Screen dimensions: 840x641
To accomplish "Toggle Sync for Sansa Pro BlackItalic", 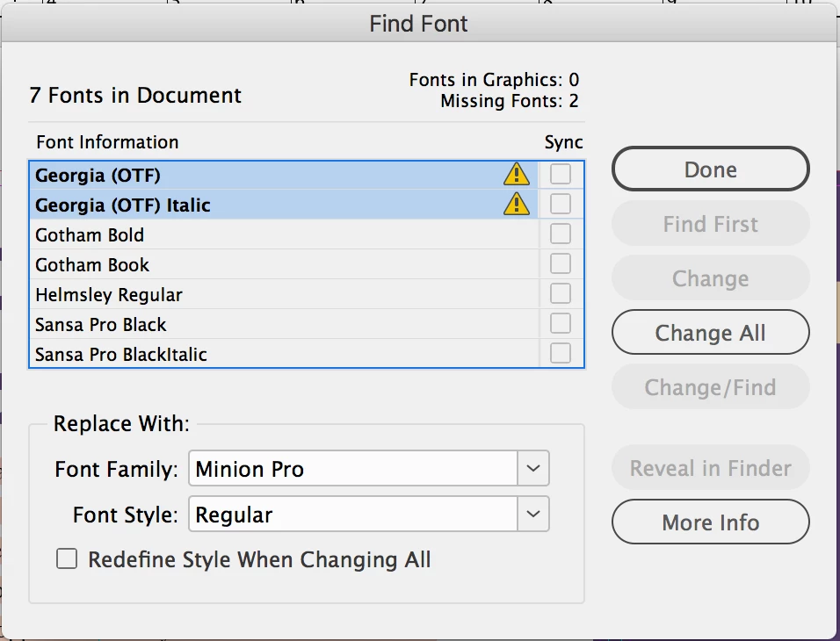I will click(x=561, y=354).
